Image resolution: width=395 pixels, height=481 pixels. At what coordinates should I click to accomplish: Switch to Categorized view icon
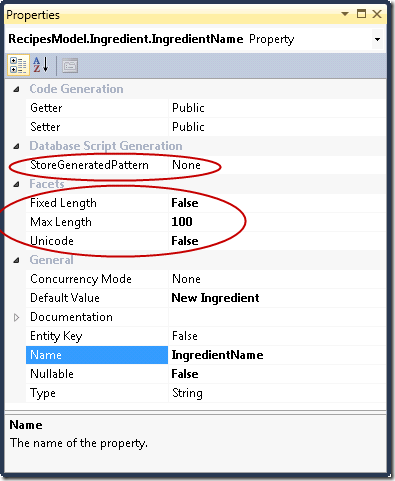[18, 65]
